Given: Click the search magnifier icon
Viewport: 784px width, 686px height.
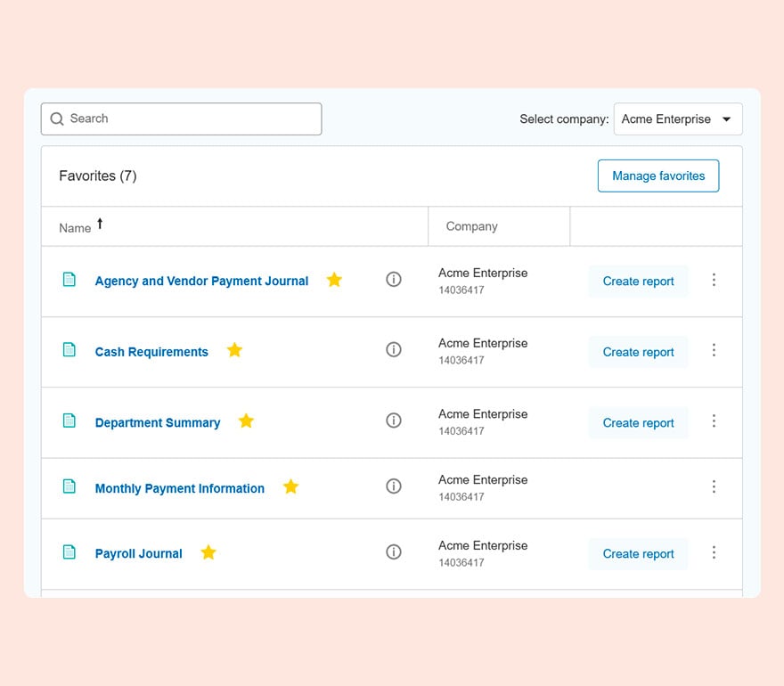Looking at the screenshot, I should 56,118.
